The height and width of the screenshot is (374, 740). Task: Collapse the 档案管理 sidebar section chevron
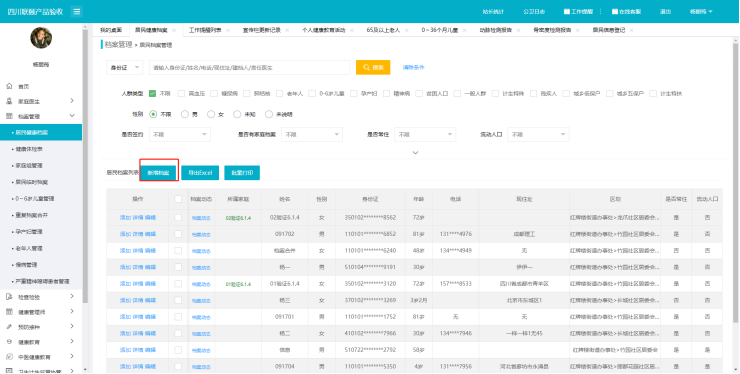coord(72,116)
